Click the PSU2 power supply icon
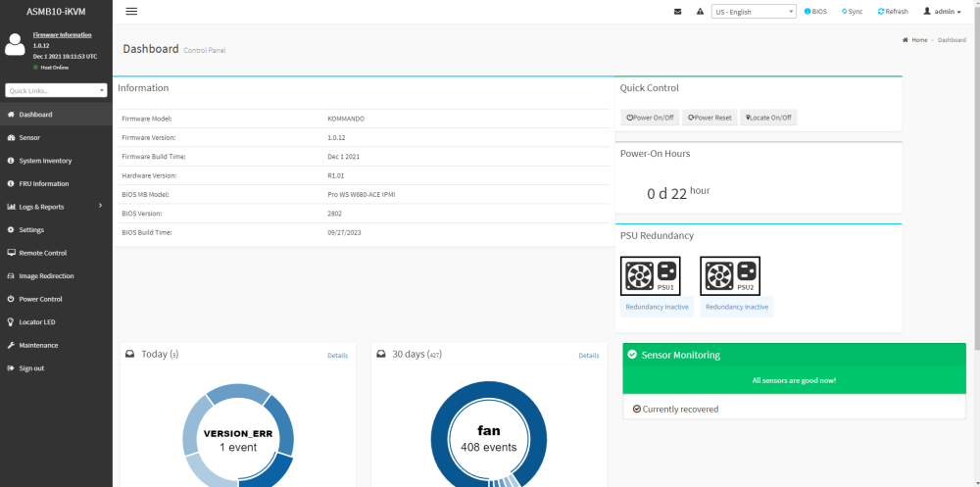 point(730,275)
